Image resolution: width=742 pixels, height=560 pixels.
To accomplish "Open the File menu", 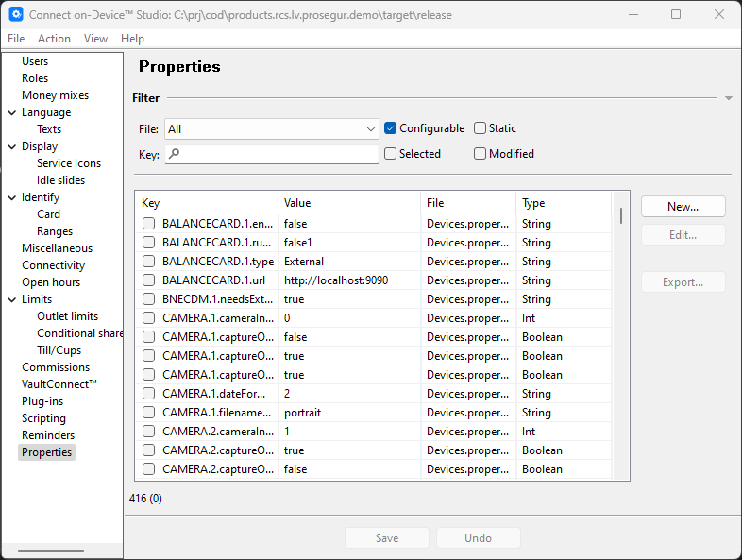I will pyautogui.click(x=16, y=39).
